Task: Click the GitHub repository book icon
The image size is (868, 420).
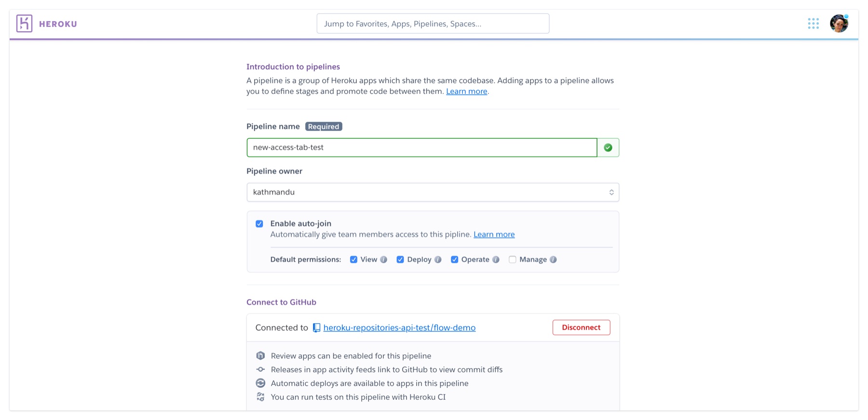Action: point(316,328)
